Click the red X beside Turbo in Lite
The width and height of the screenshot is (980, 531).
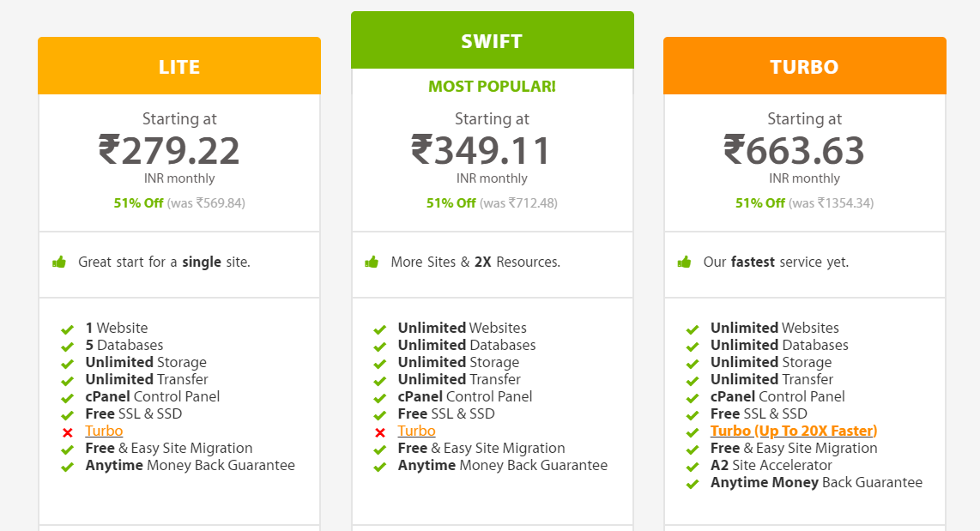point(67,432)
